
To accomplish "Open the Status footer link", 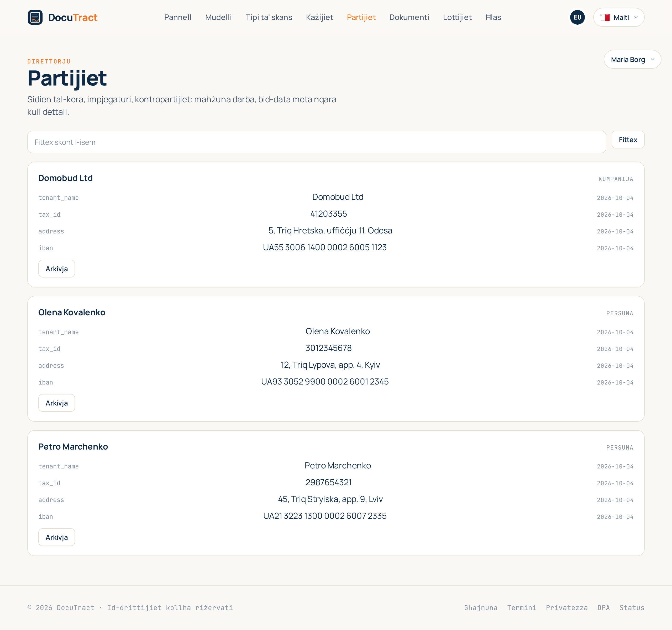I will tap(632, 608).
